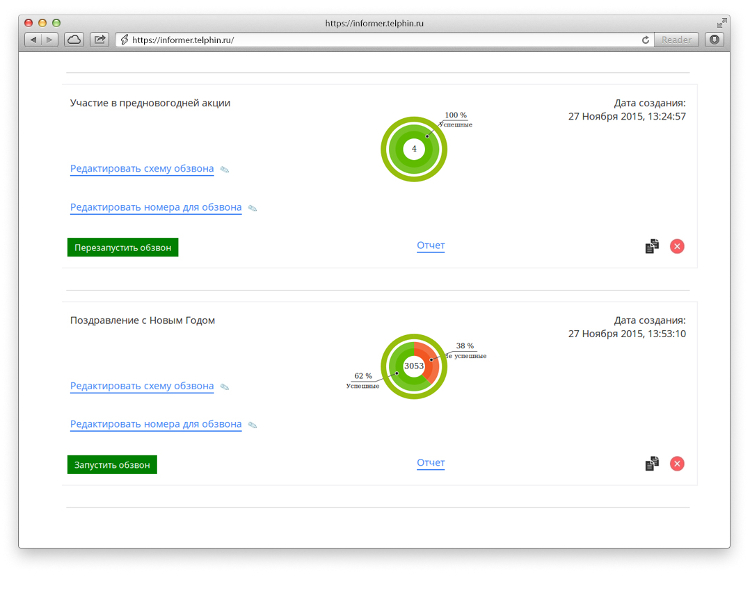Reload the page with the refresh icon
This screenshot has width=750, height=593.
pos(645,40)
